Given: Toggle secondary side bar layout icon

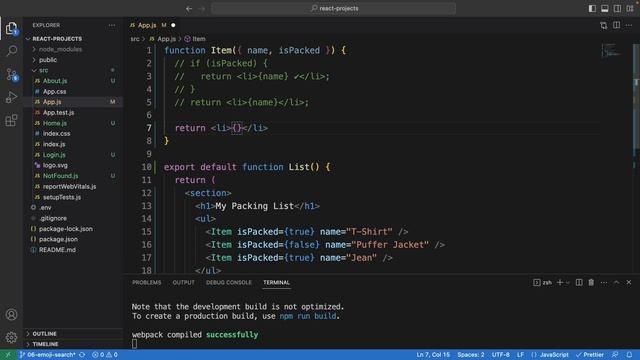Looking at the screenshot, I should (617, 9).
